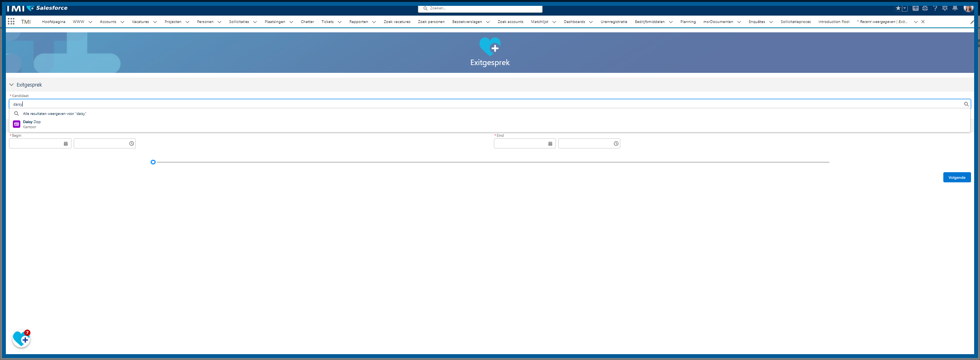The image size is (980, 360).
Task: Open the Begin date calendar picker
Action: (66, 144)
